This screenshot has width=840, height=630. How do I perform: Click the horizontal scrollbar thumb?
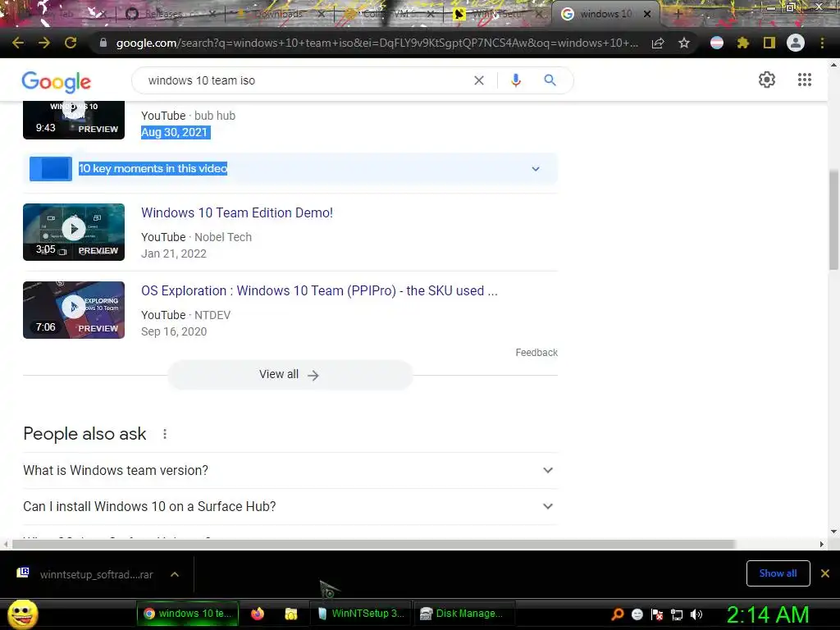tap(373, 545)
